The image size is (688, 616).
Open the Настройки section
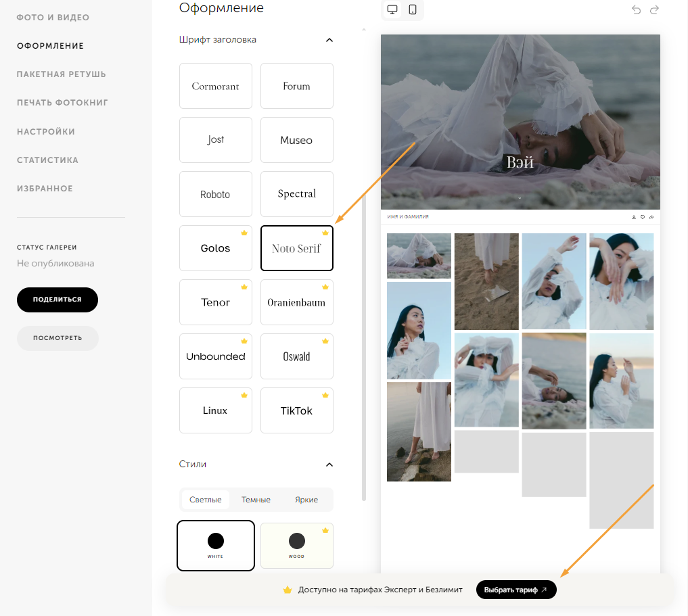(x=45, y=132)
